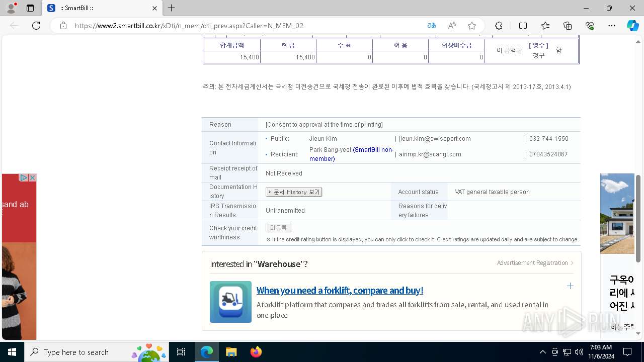Open the taskbar clock and date
The height and width of the screenshot is (362, 644).
click(x=601, y=352)
